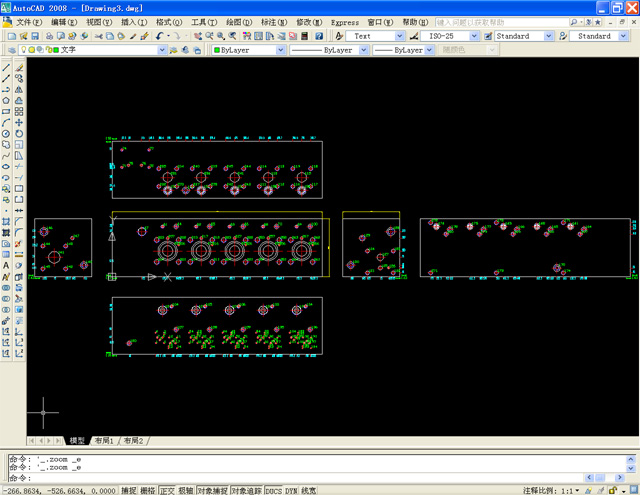
Task: Click the toolbar lock icon in status bar
Action: pyautogui.click(x=612, y=490)
